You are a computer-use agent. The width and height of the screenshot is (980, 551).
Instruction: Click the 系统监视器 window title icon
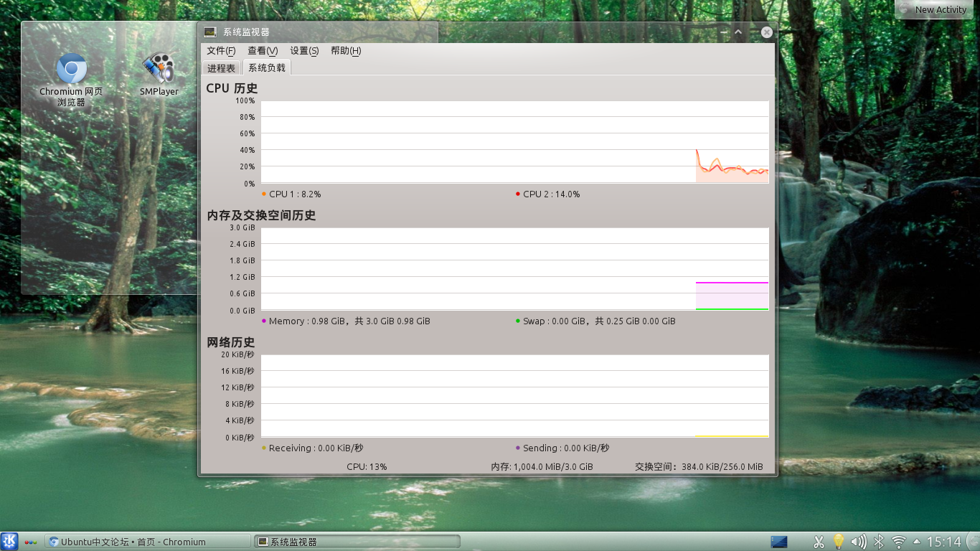[x=210, y=32]
